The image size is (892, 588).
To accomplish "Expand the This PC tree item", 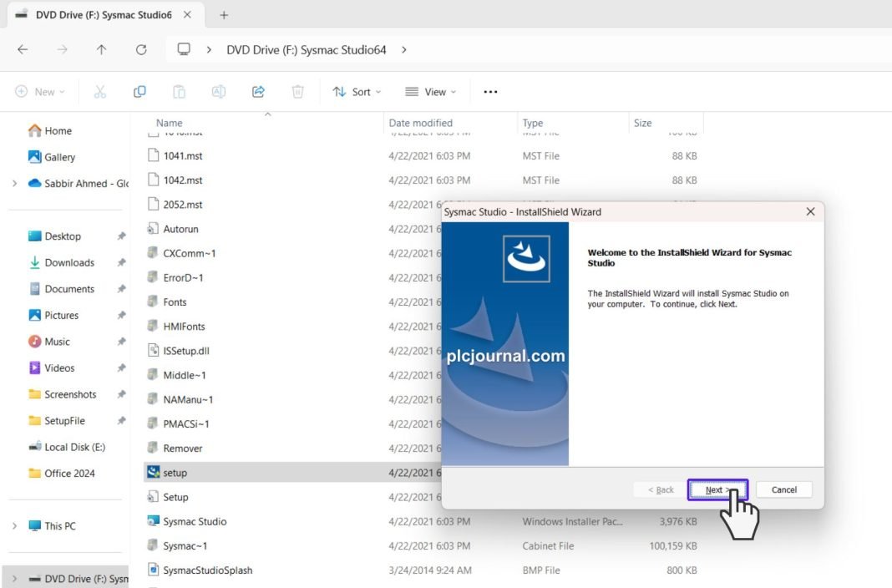I will pyautogui.click(x=15, y=525).
